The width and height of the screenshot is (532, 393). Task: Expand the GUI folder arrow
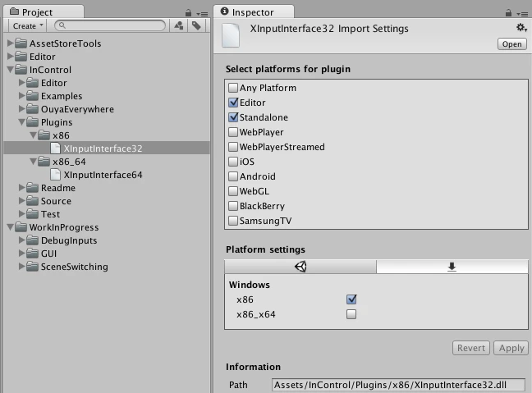click(21, 254)
